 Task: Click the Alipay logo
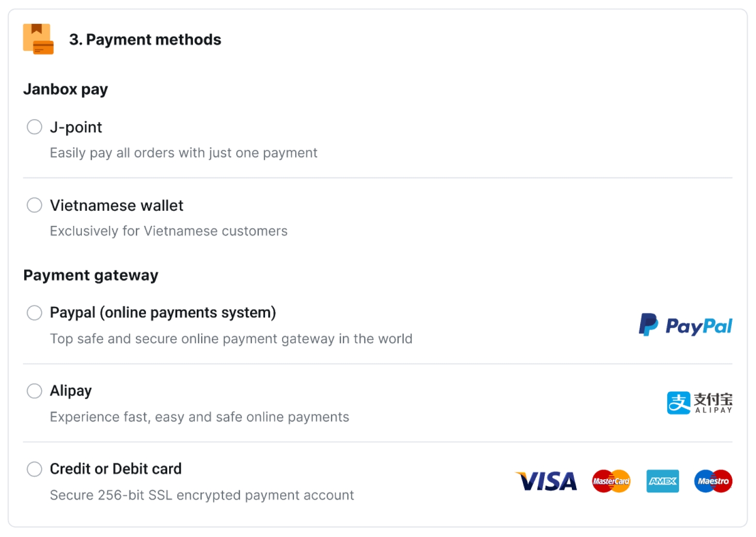pyautogui.click(x=699, y=403)
